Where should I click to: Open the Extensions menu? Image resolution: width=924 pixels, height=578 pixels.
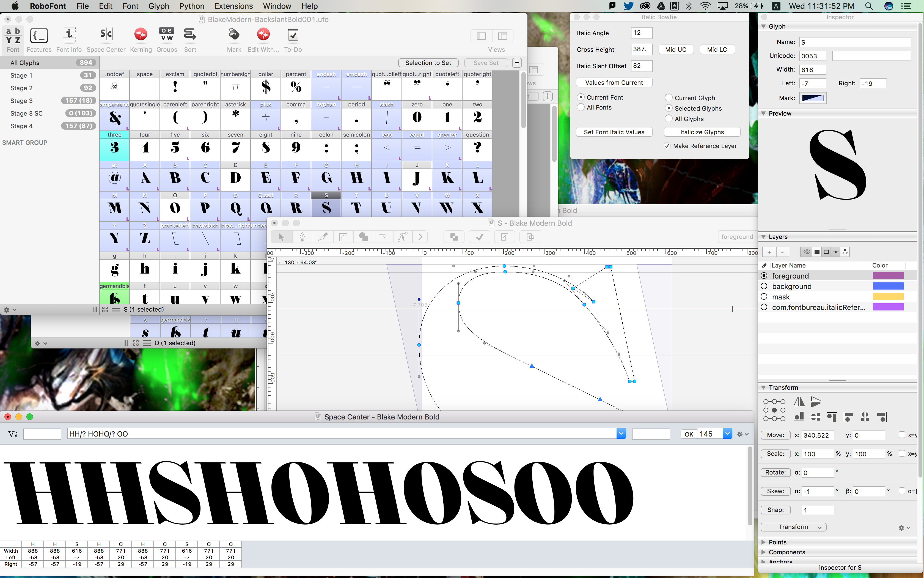(x=234, y=6)
